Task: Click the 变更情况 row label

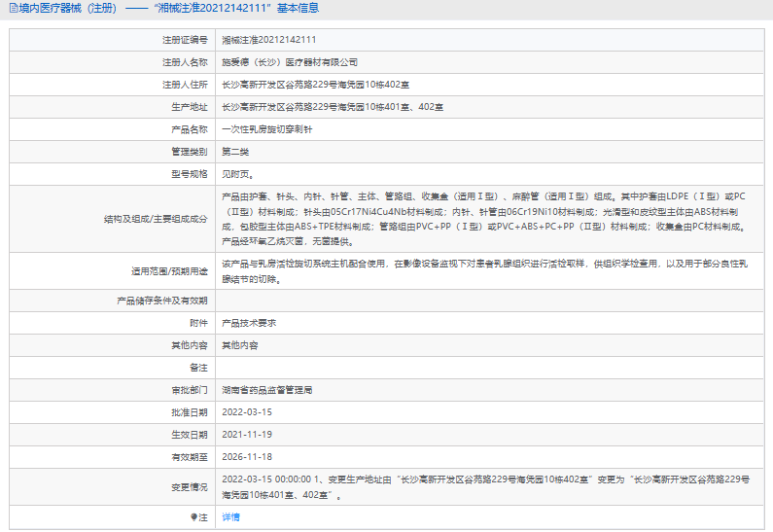Action: point(189,487)
